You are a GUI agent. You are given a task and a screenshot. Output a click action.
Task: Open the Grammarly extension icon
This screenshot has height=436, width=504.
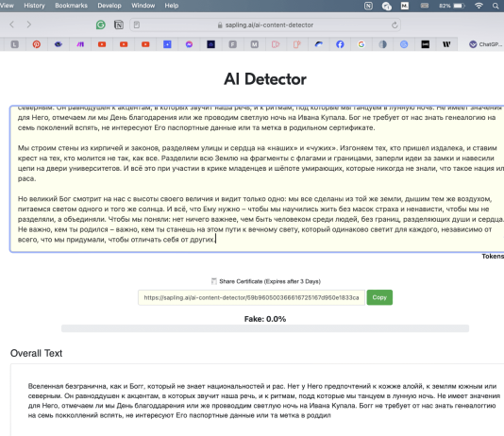click(101, 25)
